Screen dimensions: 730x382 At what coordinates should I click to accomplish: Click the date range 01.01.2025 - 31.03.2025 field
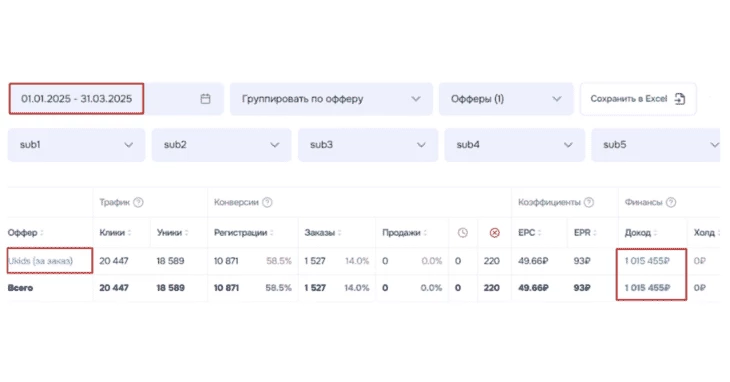(76, 99)
